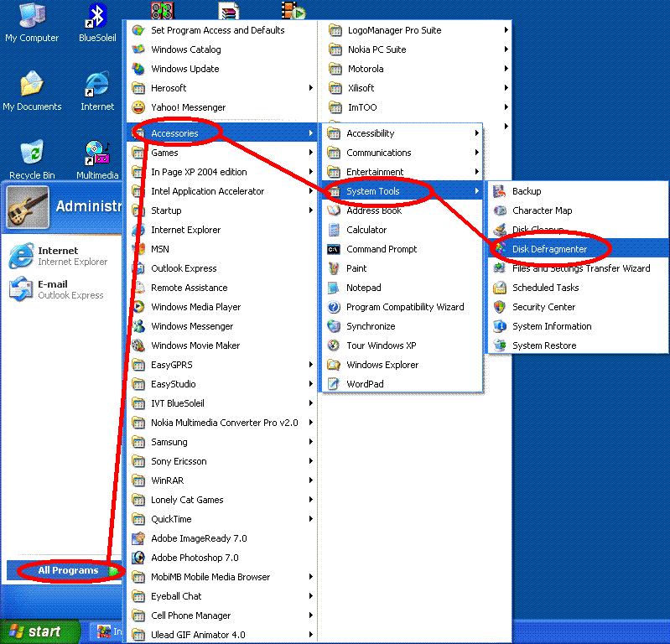Open Ulead GIF Animator 4.0 folder

[221, 635]
